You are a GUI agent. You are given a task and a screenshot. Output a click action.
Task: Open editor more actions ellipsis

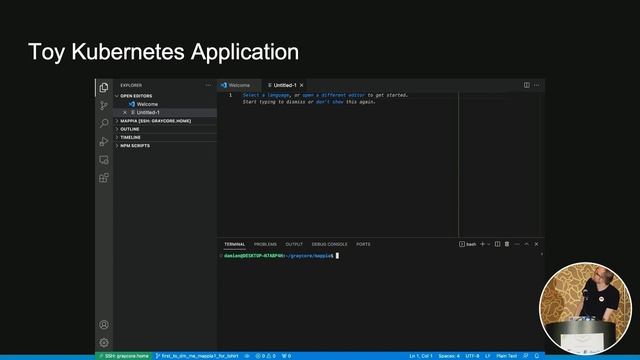pos(536,85)
